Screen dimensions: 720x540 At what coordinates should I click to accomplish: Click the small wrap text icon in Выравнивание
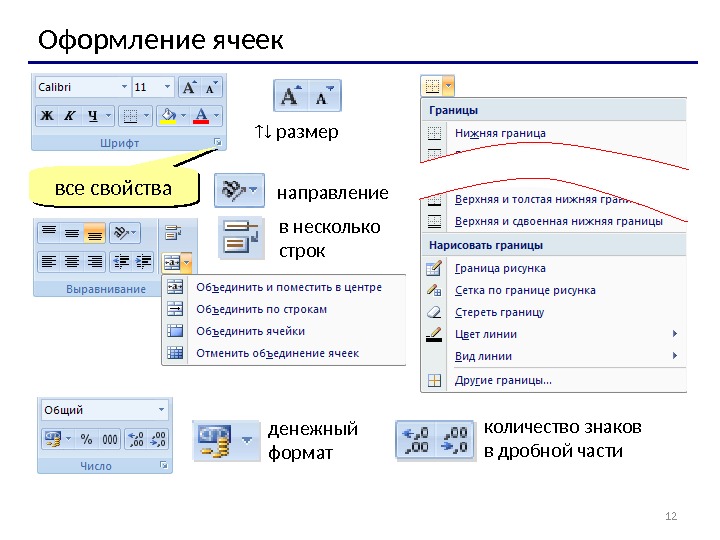(x=173, y=233)
